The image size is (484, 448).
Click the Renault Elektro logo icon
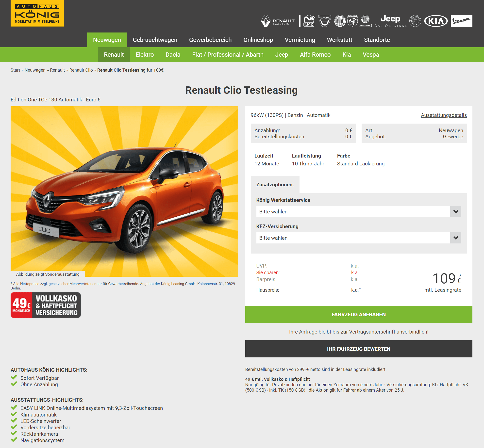[309, 21]
